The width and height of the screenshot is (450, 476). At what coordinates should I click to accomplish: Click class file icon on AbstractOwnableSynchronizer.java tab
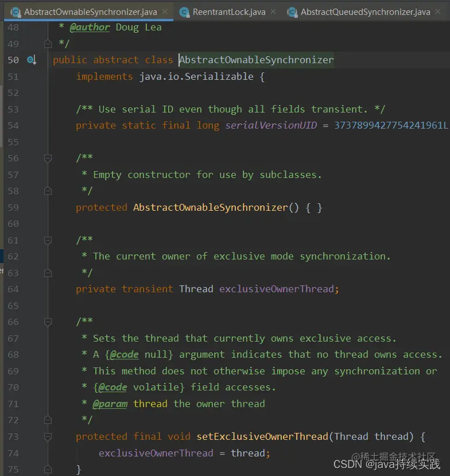(15, 12)
